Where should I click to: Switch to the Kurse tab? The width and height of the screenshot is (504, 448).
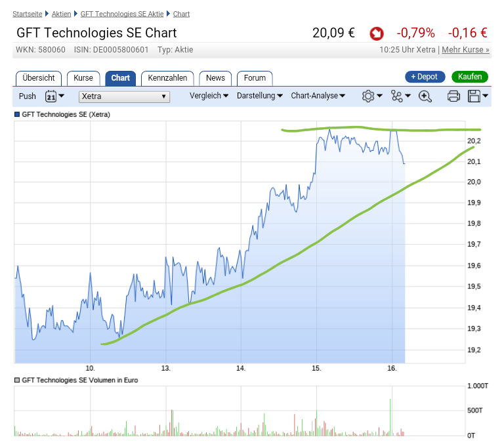[83, 78]
